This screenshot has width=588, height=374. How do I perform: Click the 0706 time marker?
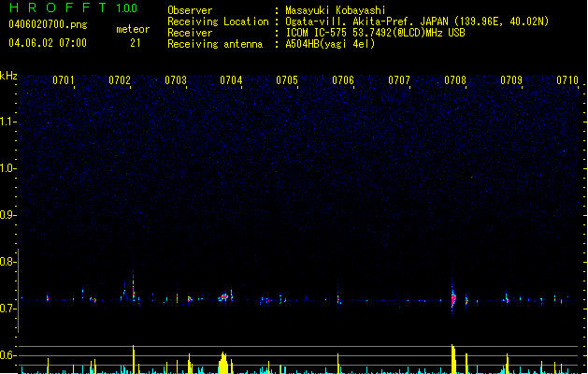tap(343, 80)
